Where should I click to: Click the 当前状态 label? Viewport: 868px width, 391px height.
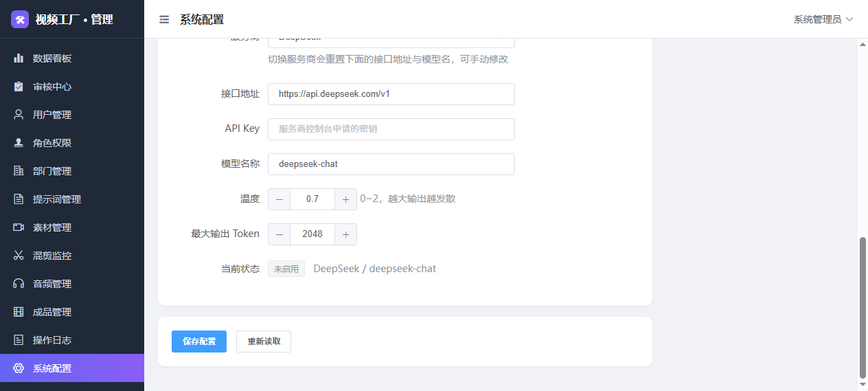pos(240,269)
